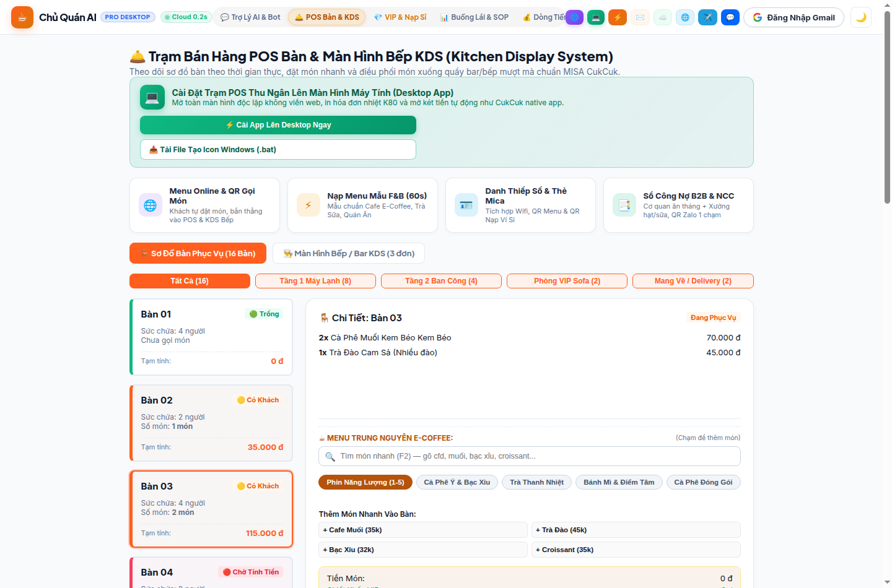Select the POS Bàn & KDS tab
The height and width of the screenshot is (588, 892).
[327, 17]
